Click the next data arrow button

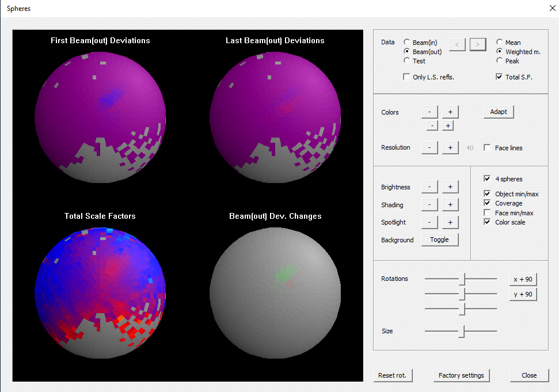(478, 45)
